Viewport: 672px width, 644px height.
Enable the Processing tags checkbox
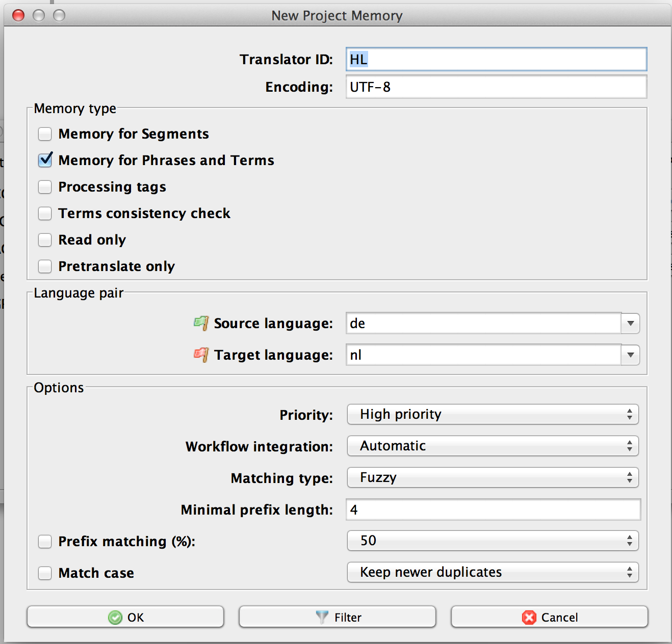[x=45, y=187]
